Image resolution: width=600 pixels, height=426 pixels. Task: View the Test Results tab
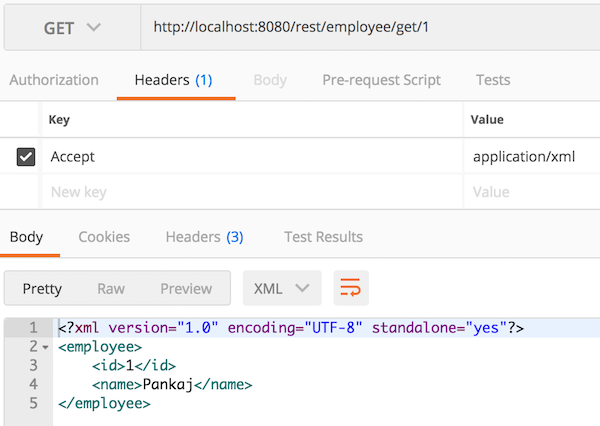click(323, 237)
